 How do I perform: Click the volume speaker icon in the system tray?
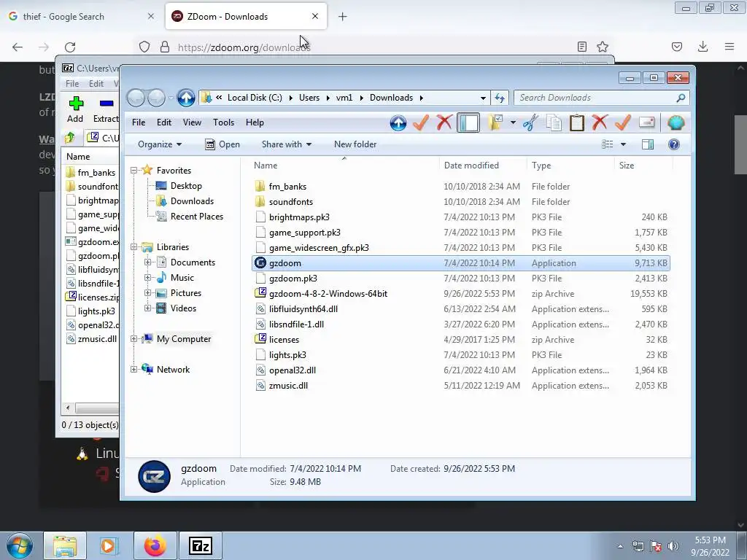[x=673, y=546]
